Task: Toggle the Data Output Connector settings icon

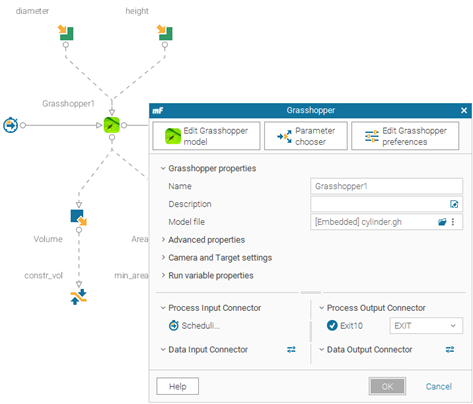Action: click(450, 349)
